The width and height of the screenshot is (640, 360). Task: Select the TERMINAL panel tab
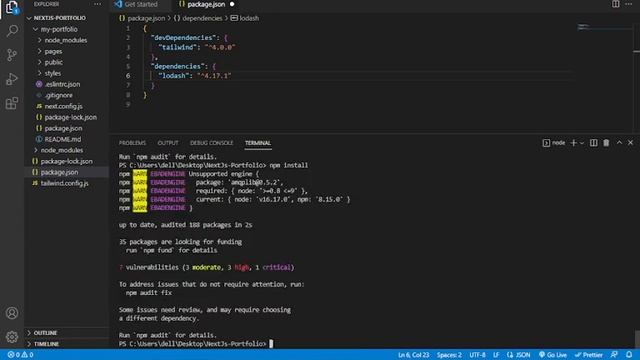(x=258, y=143)
